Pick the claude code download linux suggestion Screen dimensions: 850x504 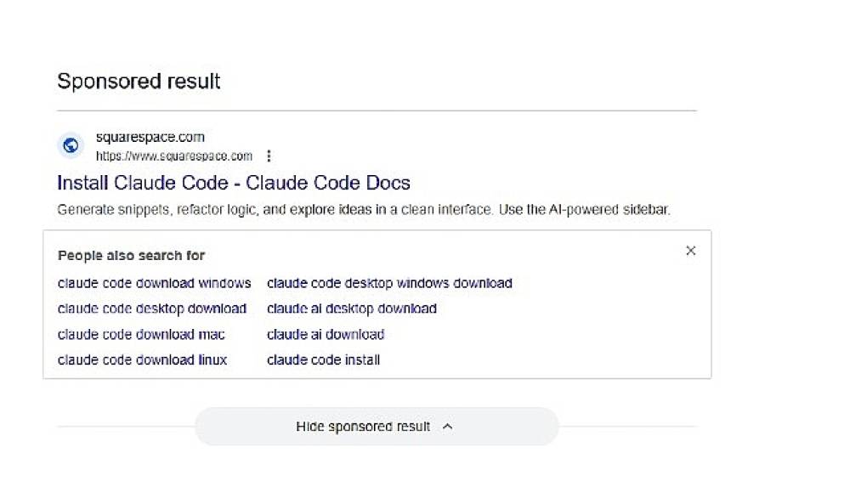pos(143,360)
